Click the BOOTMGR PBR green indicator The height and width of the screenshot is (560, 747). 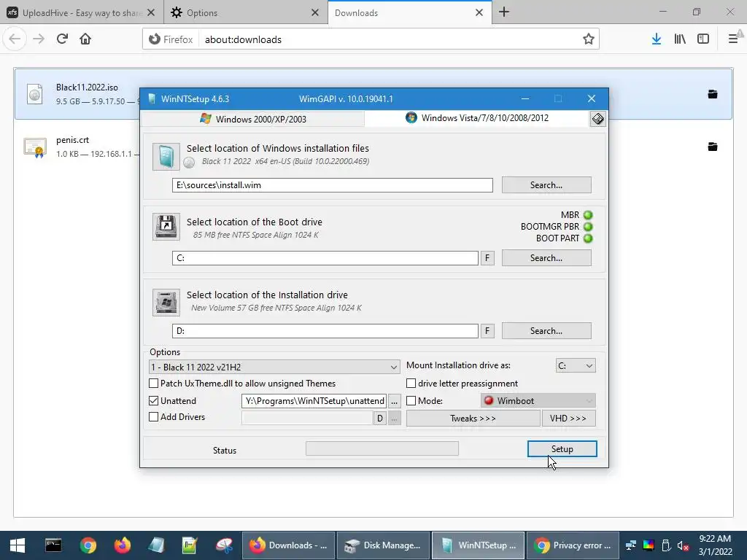(588, 227)
